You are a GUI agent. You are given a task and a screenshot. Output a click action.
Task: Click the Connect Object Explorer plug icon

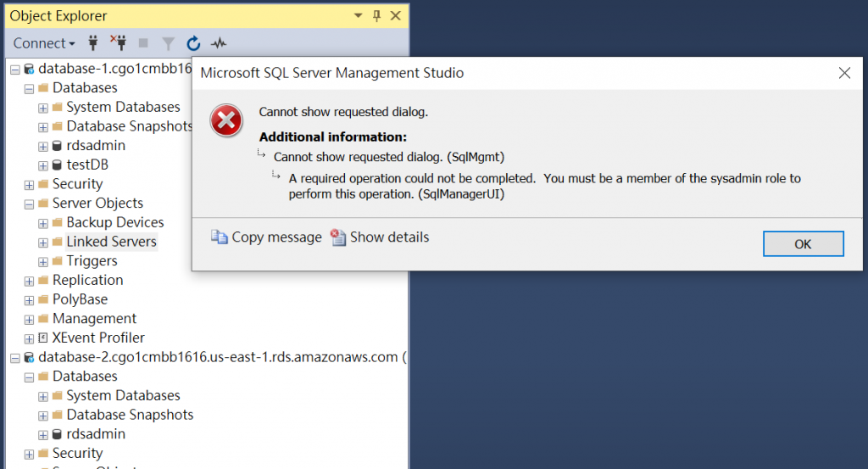[x=93, y=43]
